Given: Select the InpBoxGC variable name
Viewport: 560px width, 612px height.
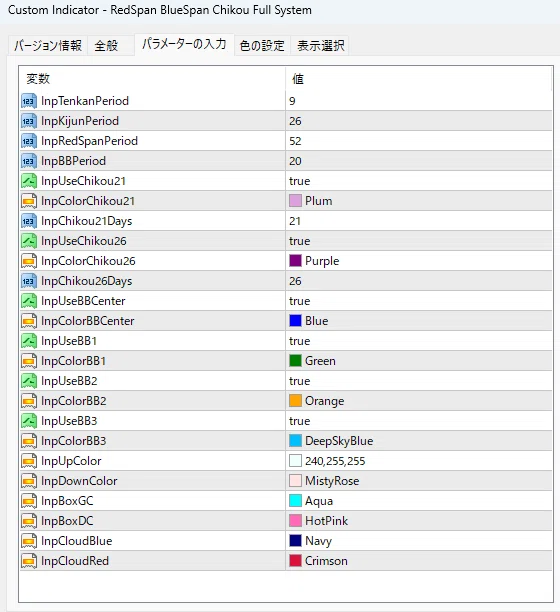Looking at the screenshot, I should 67,501.
